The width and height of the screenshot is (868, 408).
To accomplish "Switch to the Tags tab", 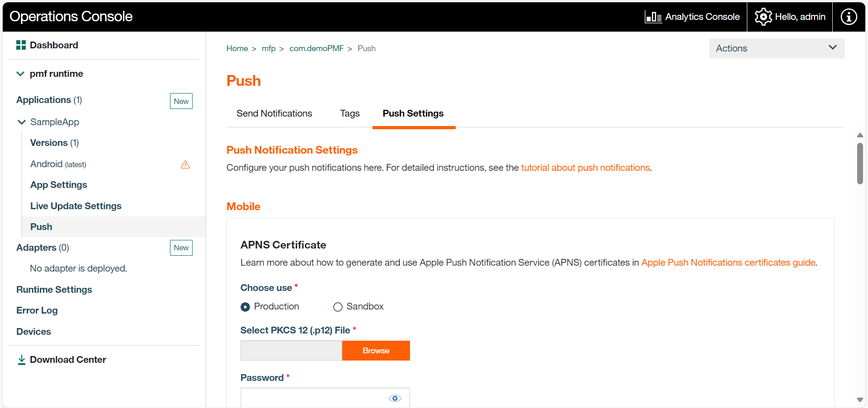I will click(x=350, y=113).
